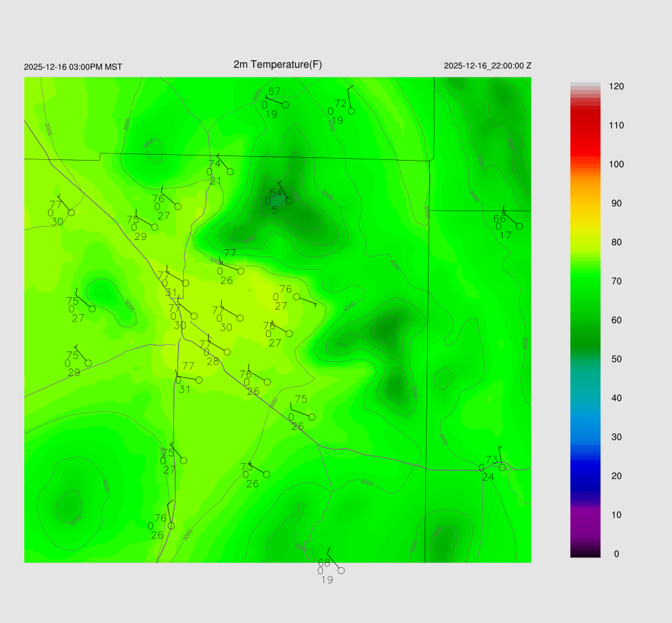
Task: Select the station circle with 74 over 21
Action: click(230, 172)
